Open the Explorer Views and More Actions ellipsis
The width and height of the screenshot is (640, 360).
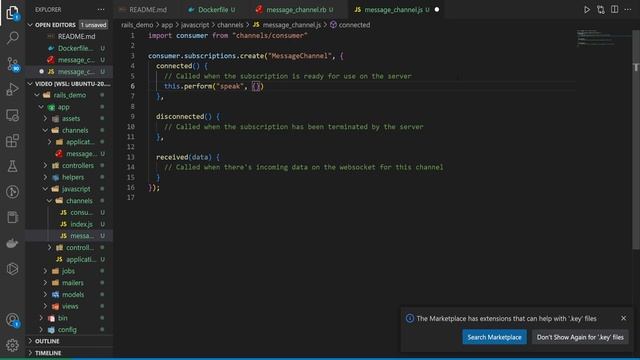coord(101,9)
